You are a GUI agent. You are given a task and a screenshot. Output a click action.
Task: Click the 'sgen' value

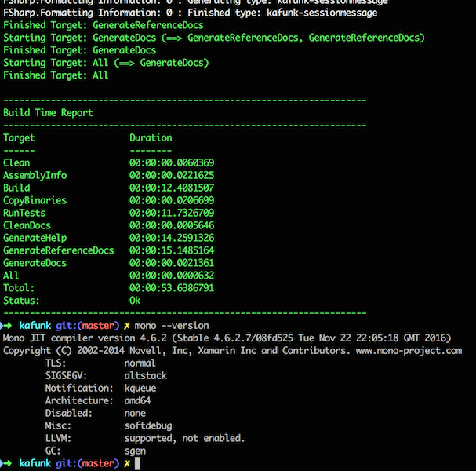tap(135, 451)
